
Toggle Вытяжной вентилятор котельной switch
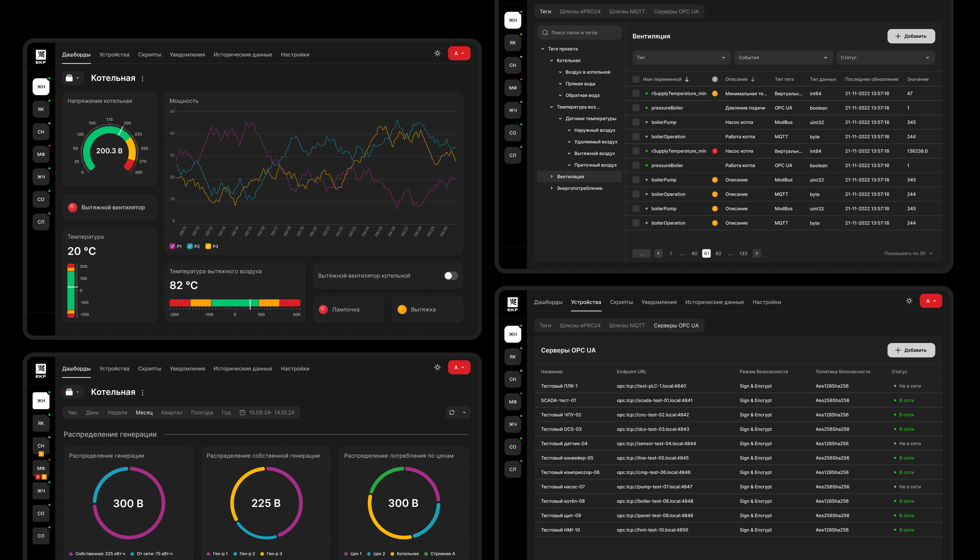(x=451, y=276)
